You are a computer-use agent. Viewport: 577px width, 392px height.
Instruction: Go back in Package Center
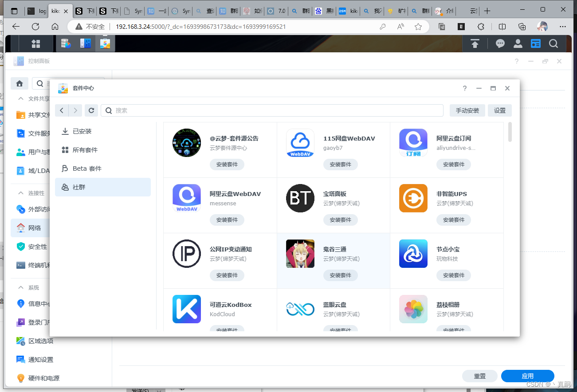62,110
